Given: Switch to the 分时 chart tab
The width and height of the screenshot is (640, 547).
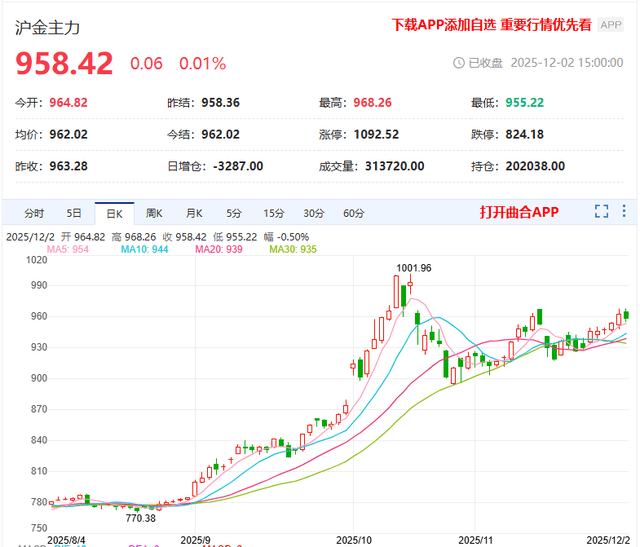Looking at the screenshot, I should pyautogui.click(x=34, y=213).
